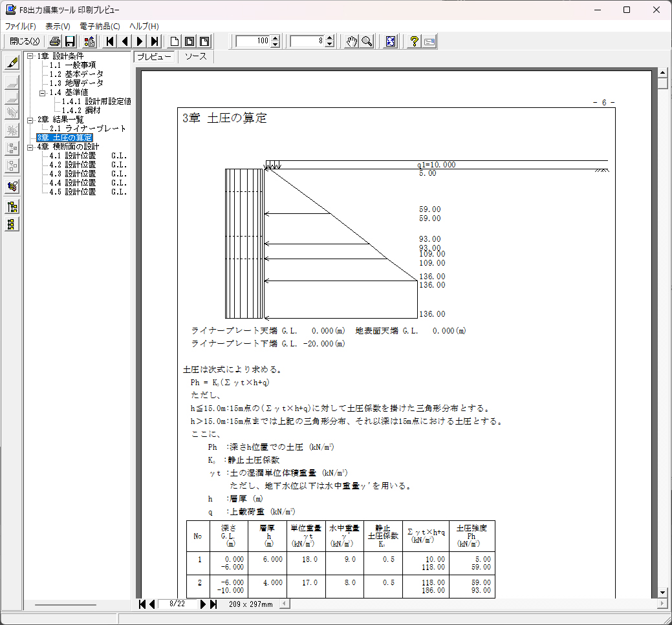672x625 pixels.
Task: Collapse the 4章 横断面の設計 tree node
Action: click(30, 147)
